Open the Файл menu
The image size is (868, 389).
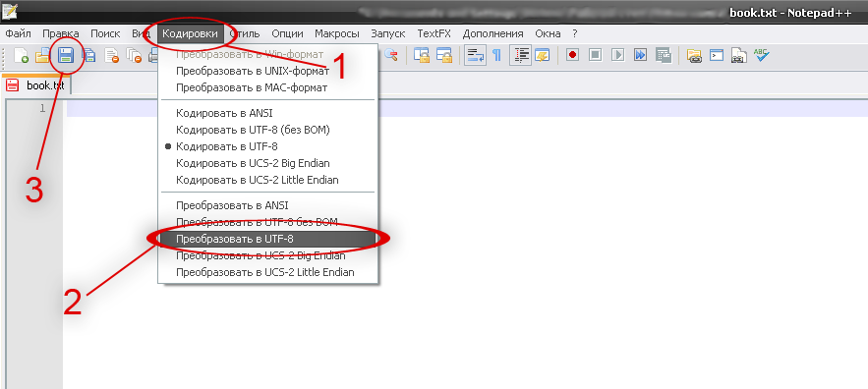coord(19,33)
